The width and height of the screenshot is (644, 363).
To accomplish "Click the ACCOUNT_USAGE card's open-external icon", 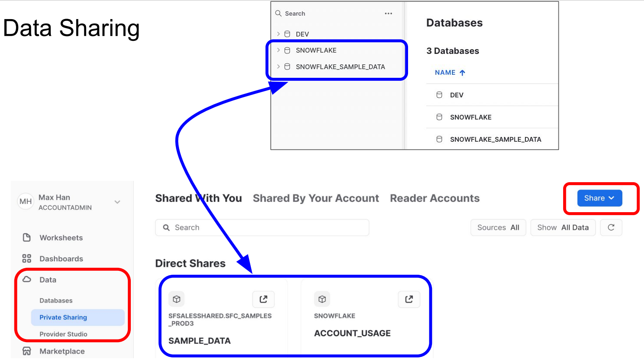I will pos(409,299).
